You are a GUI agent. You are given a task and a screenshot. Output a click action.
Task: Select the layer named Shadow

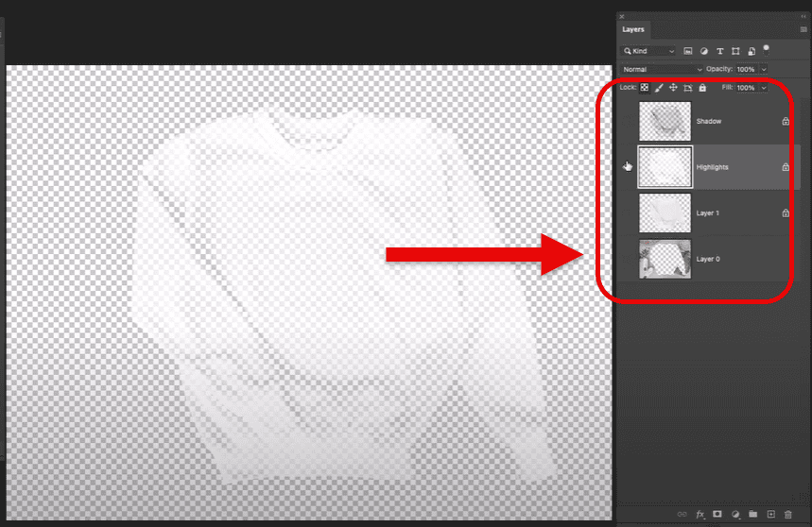point(708,122)
